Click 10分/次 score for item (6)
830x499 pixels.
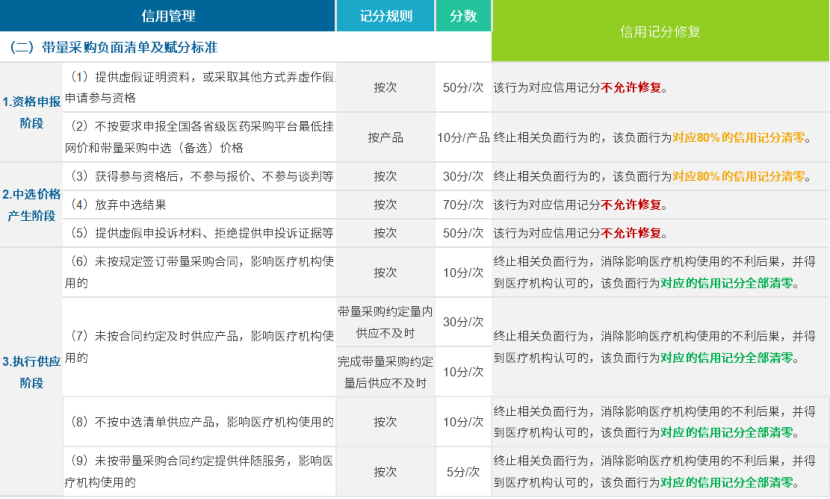click(x=463, y=272)
